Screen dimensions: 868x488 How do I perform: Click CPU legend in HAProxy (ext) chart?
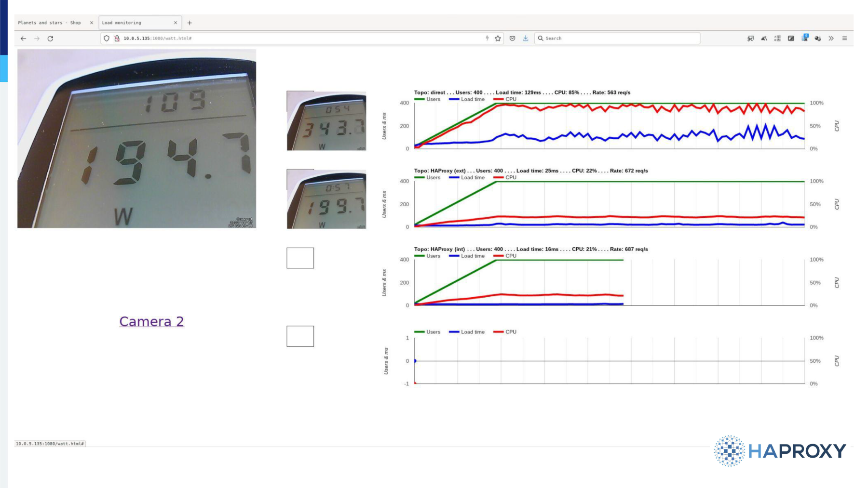[505, 178]
